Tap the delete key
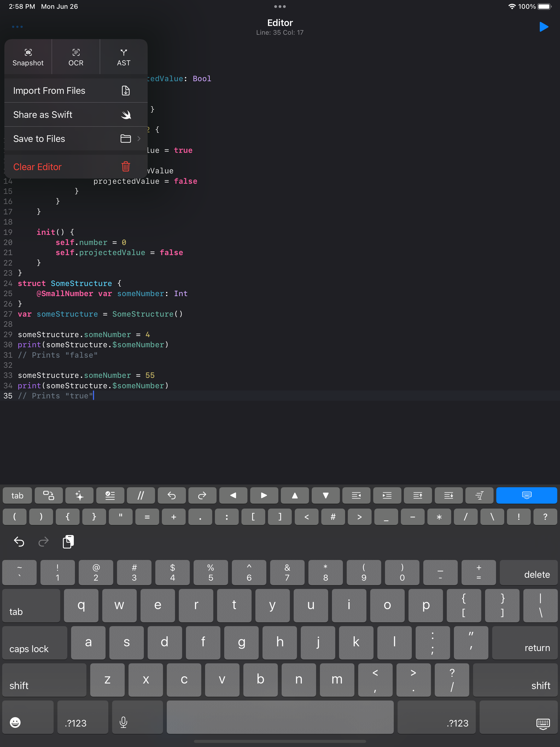 (529, 573)
